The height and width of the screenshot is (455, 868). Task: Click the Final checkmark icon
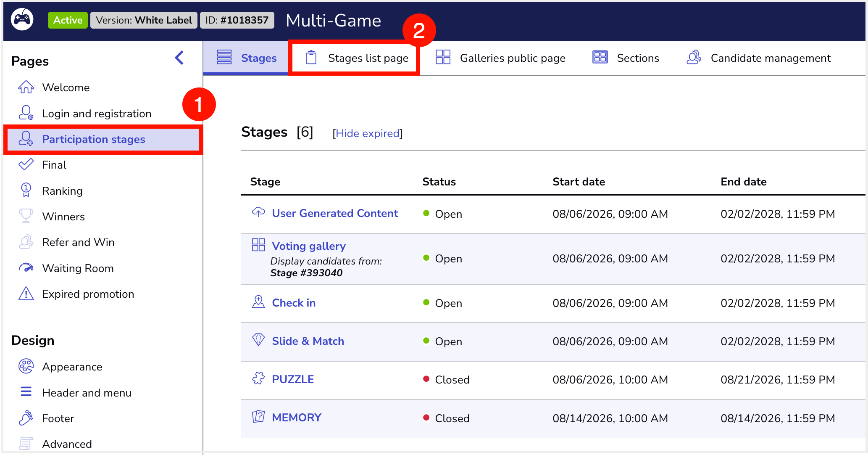[x=26, y=164]
